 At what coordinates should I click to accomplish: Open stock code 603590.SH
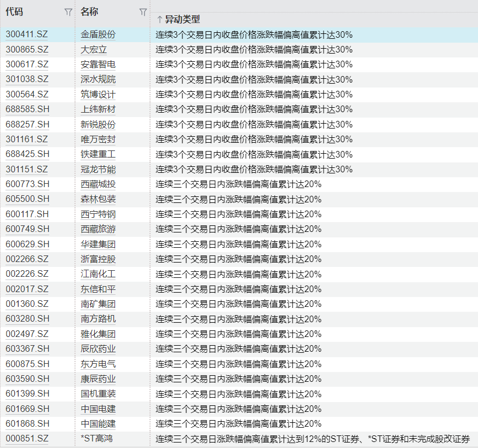[27, 379]
